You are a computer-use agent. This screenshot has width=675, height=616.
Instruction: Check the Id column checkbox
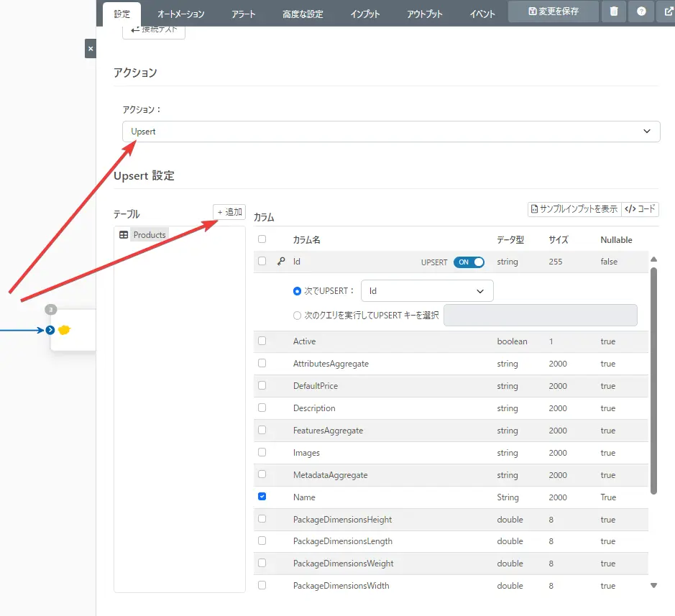pyautogui.click(x=262, y=261)
